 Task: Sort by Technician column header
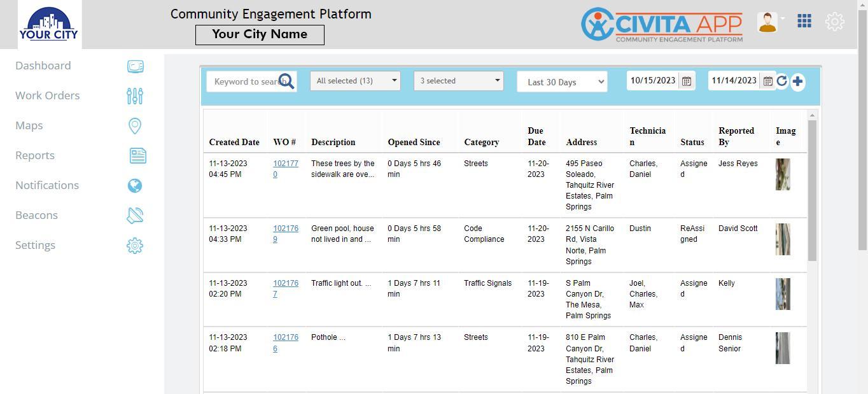(648, 136)
